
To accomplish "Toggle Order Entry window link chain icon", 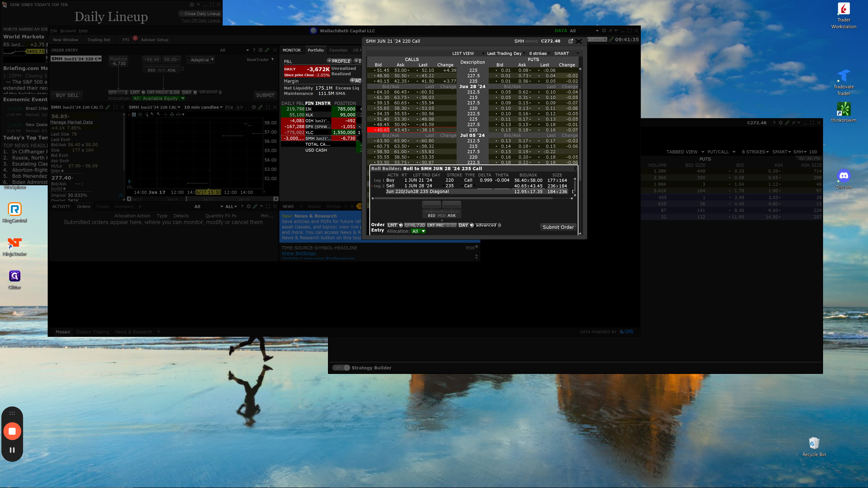I will coord(267,50).
